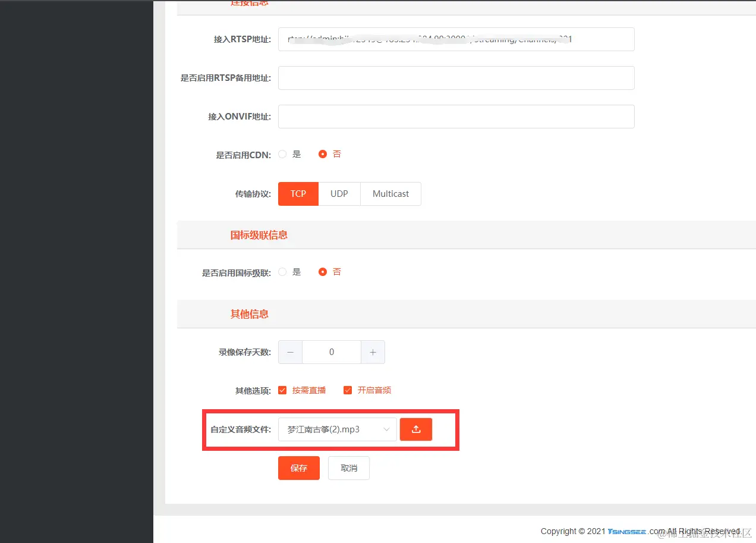Focus the 接入RTSP地址 input field
This screenshot has width=756, height=543.
click(x=456, y=39)
